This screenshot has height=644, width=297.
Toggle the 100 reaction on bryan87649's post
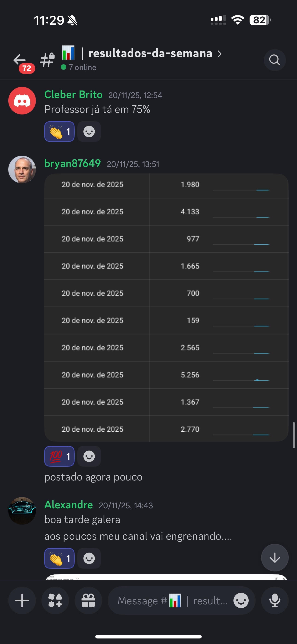tap(59, 456)
